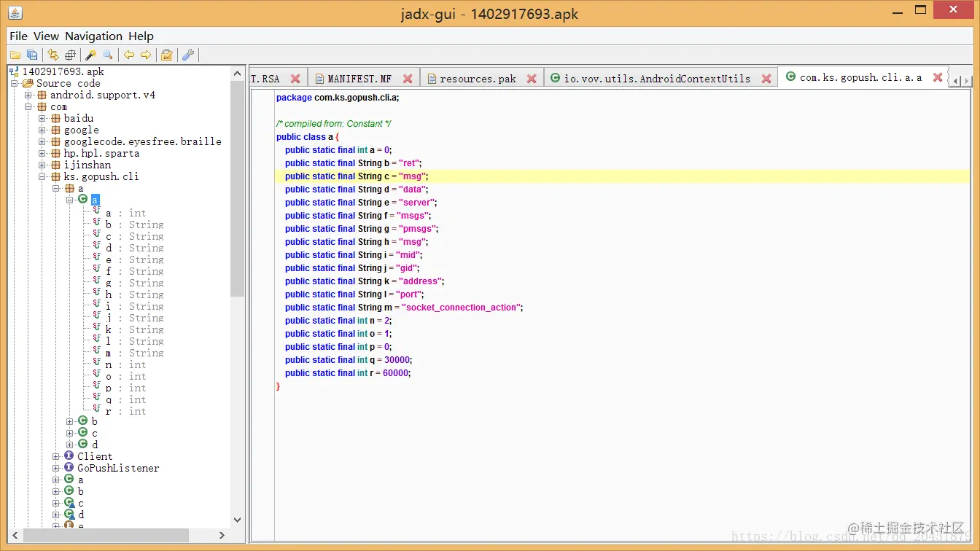Close the com.ks.gopush.cli.a.a tab
The height and width of the screenshot is (551, 980).
tap(938, 77)
